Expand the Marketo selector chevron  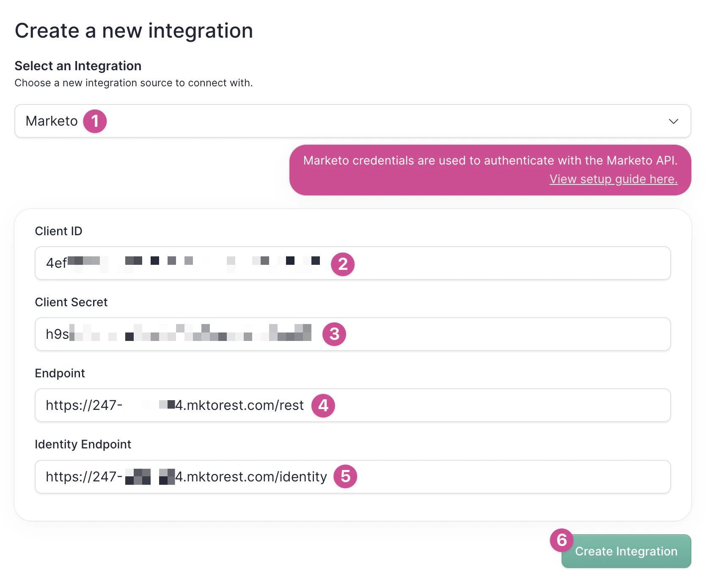(x=673, y=121)
